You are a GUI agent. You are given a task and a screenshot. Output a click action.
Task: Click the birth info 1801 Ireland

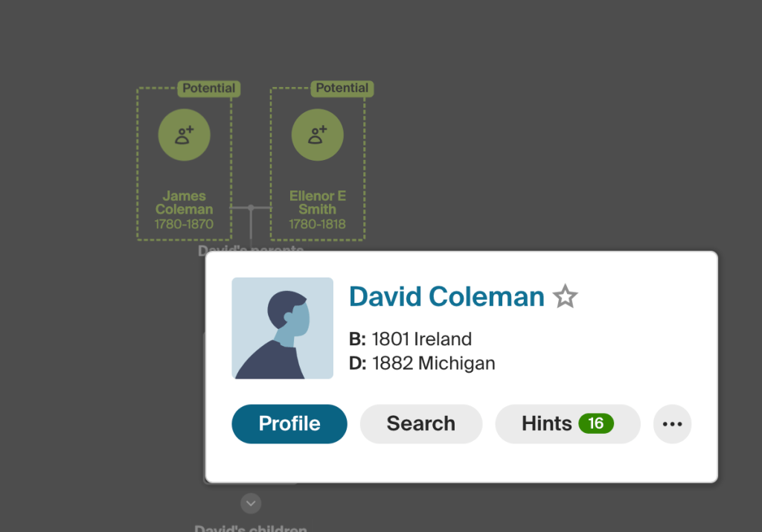(421, 339)
